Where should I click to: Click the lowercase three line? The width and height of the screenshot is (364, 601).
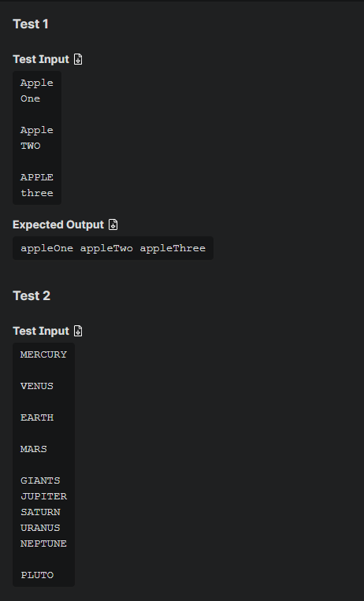tap(37, 193)
